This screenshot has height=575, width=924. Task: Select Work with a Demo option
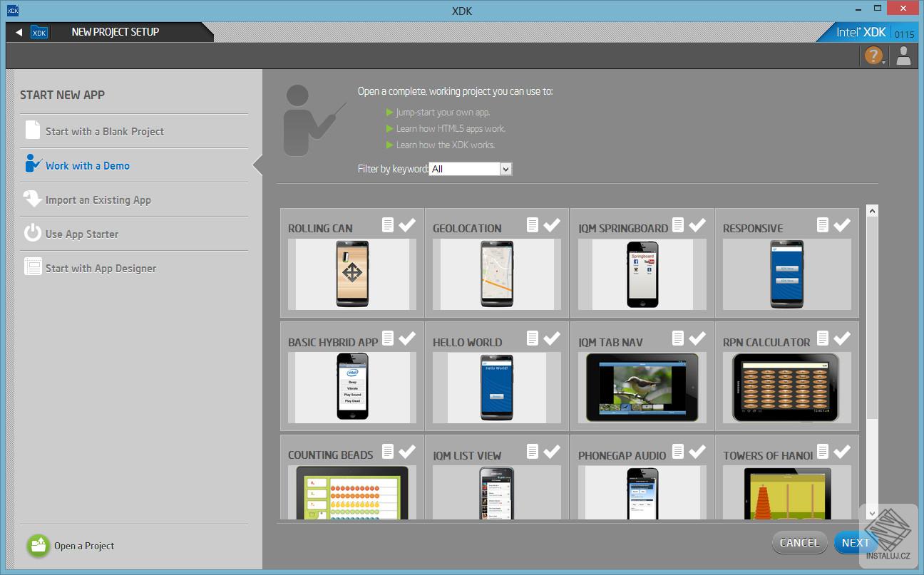pos(88,166)
